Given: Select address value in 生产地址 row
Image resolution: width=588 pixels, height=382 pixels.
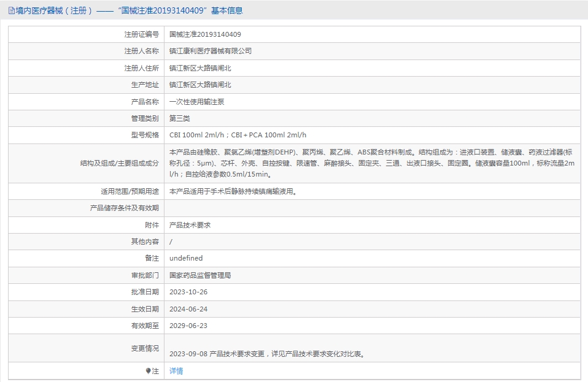Looking at the screenshot, I should (200, 85).
